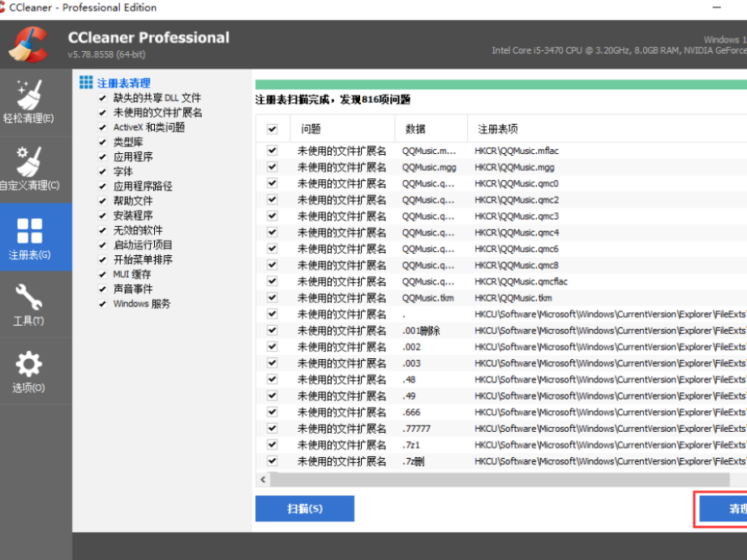Viewport: 747px width, 560px height.
Task: Toggle 无效的软件 checkbox
Action: coord(102,230)
